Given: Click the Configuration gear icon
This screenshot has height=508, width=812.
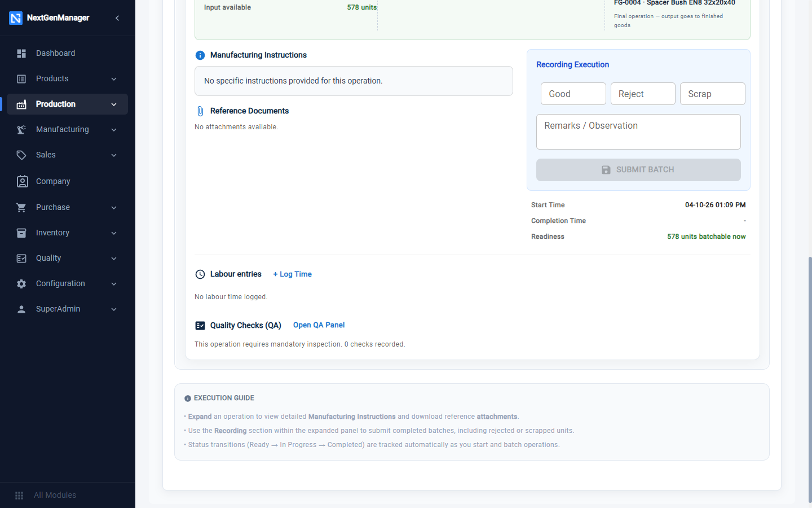Looking at the screenshot, I should tap(21, 284).
